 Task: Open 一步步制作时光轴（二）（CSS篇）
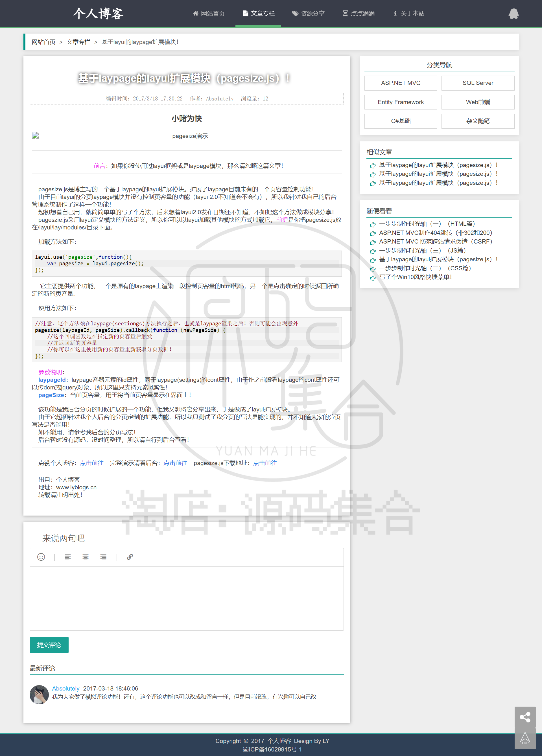click(425, 268)
